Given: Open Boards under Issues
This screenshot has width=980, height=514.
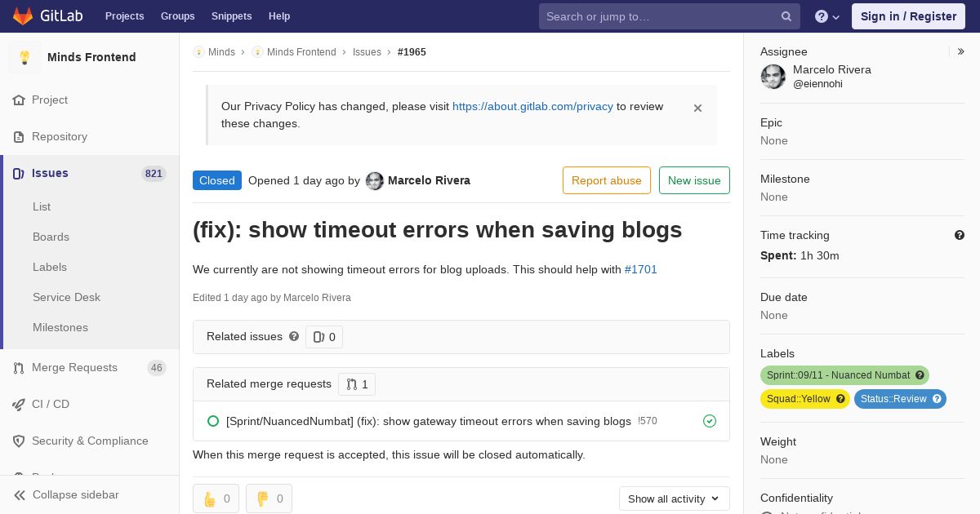Looking at the screenshot, I should (x=51, y=237).
